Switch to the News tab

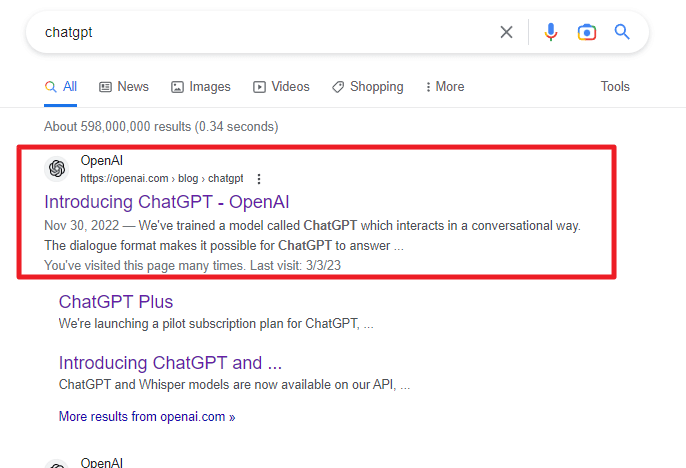point(124,87)
